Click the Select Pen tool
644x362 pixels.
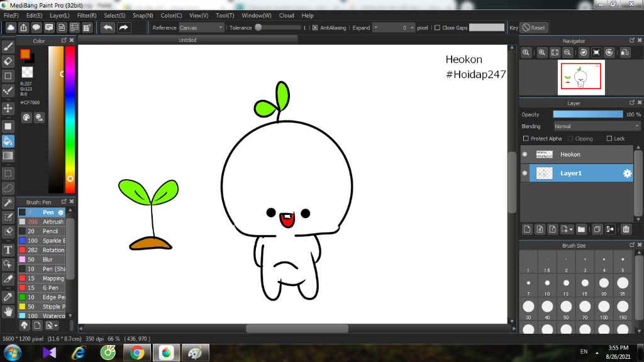[8, 217]
